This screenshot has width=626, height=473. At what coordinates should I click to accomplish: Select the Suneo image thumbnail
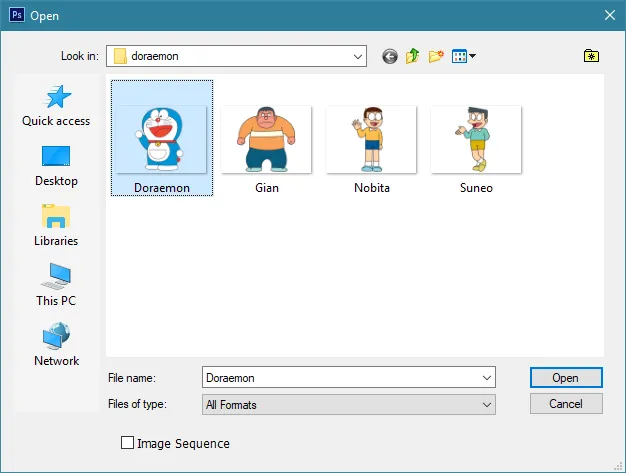click(x=476, y=139)
